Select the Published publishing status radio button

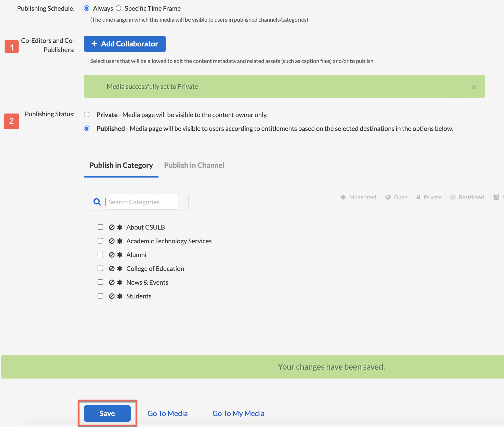click(x=86, y=128)
